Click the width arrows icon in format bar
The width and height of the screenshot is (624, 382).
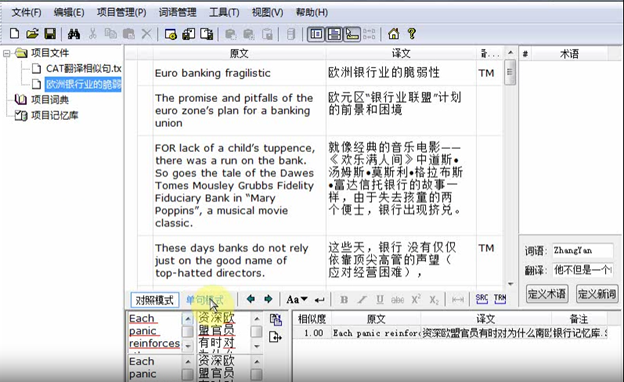coord(458,300)
